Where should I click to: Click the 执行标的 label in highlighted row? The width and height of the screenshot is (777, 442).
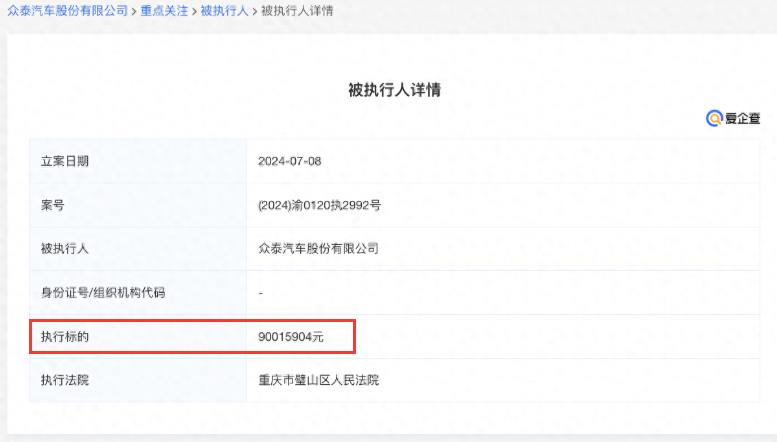point(65,337)
